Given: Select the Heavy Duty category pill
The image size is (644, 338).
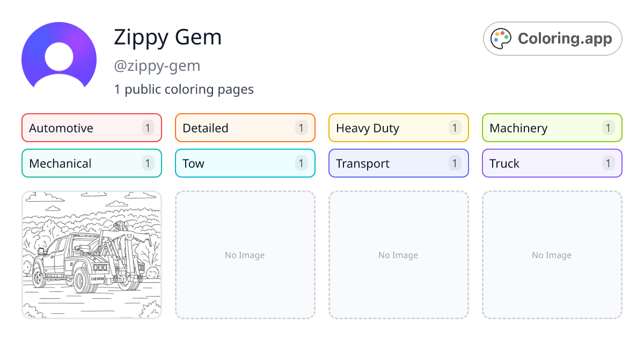Looking at the screenshot, I should 398,128.
